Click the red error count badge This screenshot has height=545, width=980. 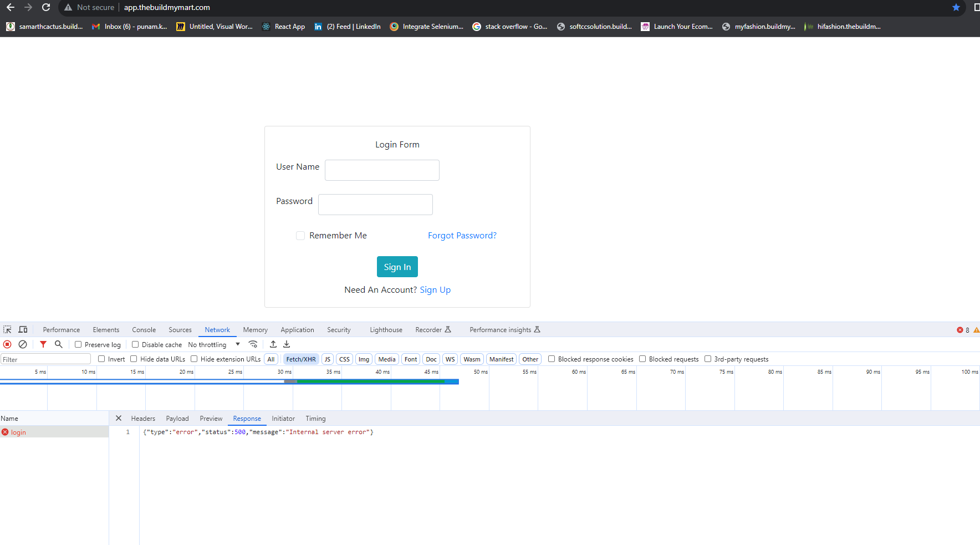tap(963, 330)
